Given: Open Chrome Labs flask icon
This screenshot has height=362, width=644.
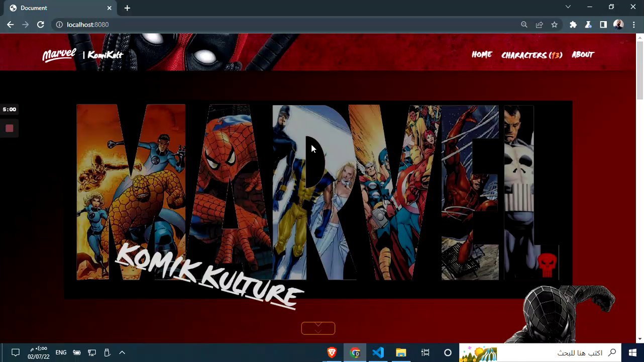Looking at the screenshot, I should 588,25.
